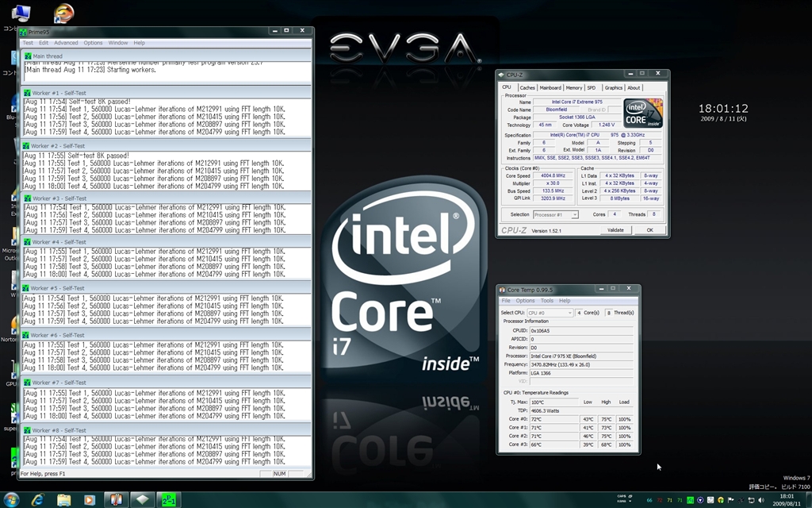
Task: Click the Intel Core i7 Extreme 975 name field
Action: 577,102
